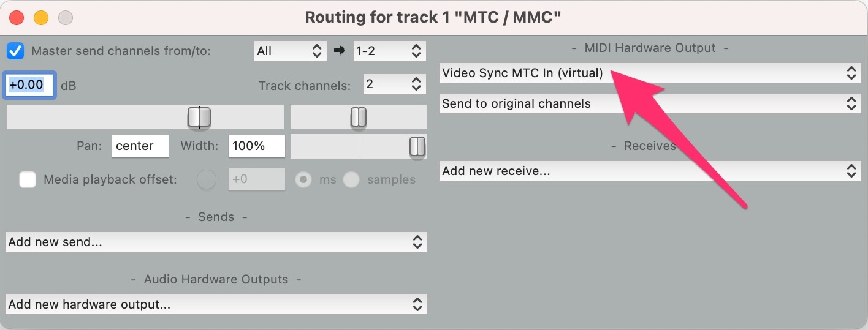Open the Master send source channels dropdown 'All'

click(290, 51)
